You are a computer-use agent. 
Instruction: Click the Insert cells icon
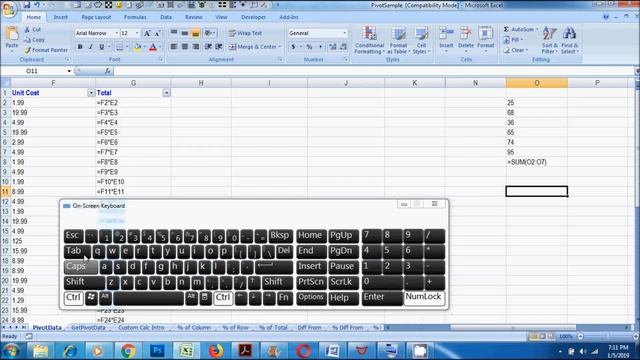[x=447, y=33]
